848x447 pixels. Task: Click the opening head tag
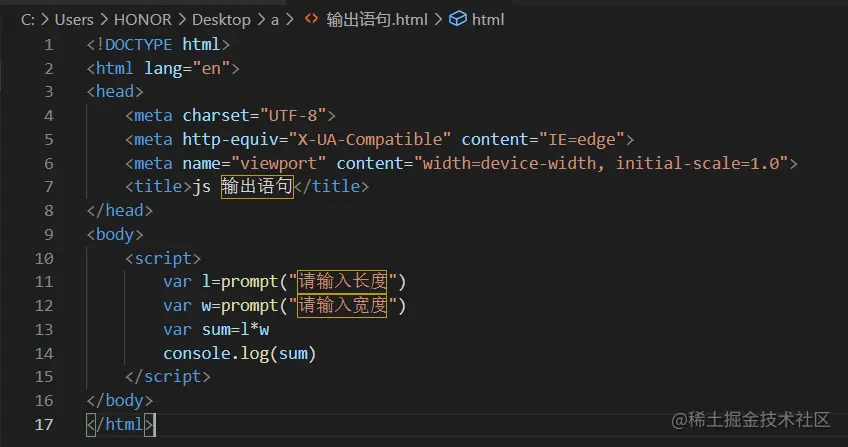click(x=115, y=91)
